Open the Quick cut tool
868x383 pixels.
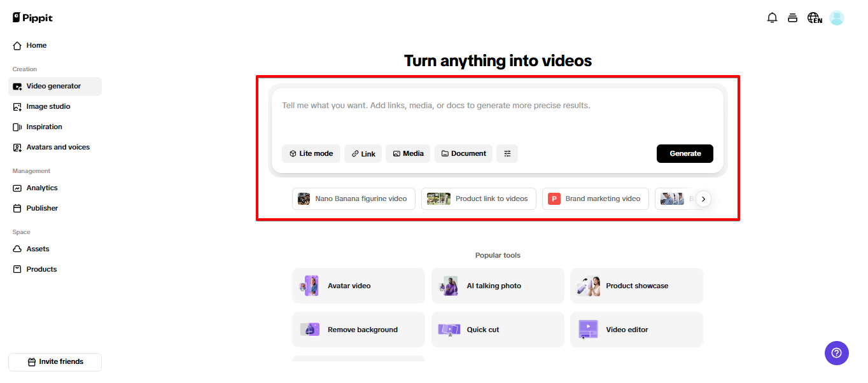497,329
